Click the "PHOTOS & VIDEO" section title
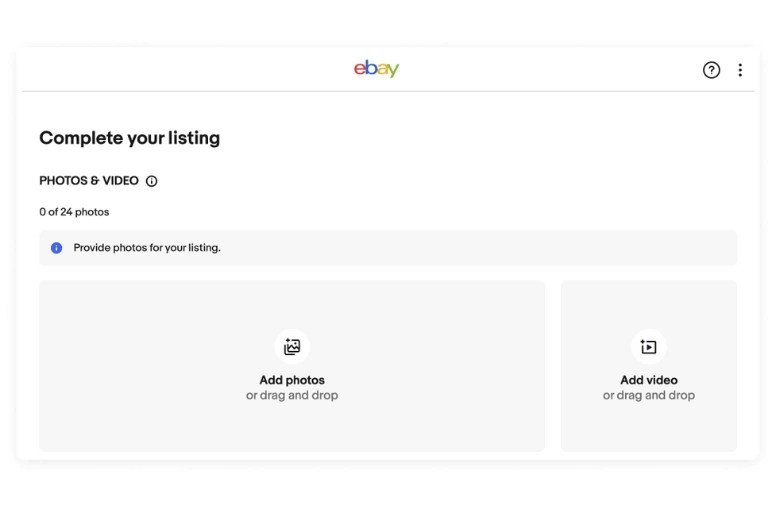 89,181
